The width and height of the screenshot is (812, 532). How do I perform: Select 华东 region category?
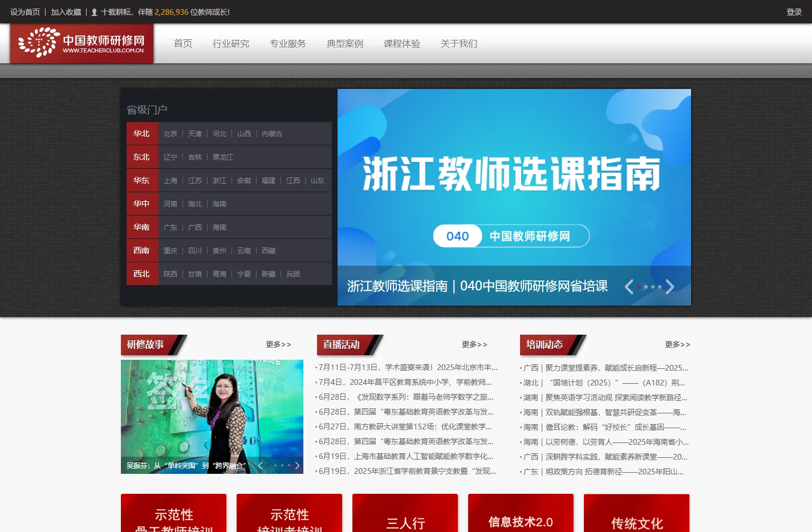click(142, 180)
